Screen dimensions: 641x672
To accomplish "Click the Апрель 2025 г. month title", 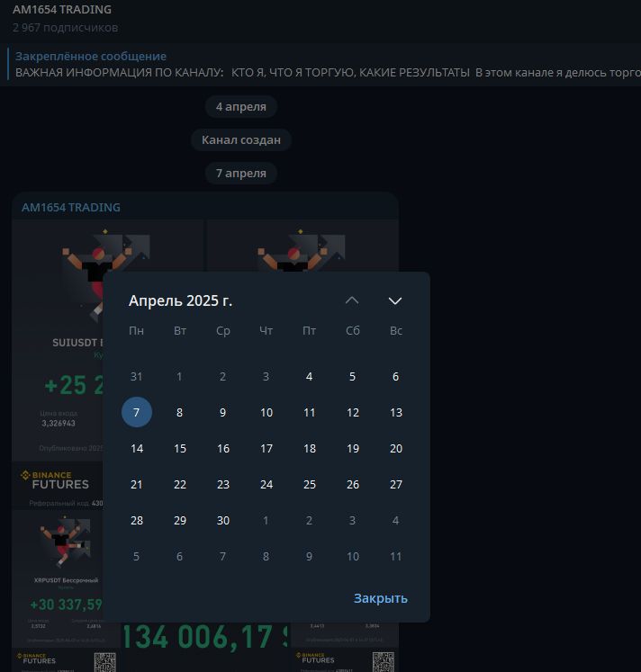I will coord(181,300).
